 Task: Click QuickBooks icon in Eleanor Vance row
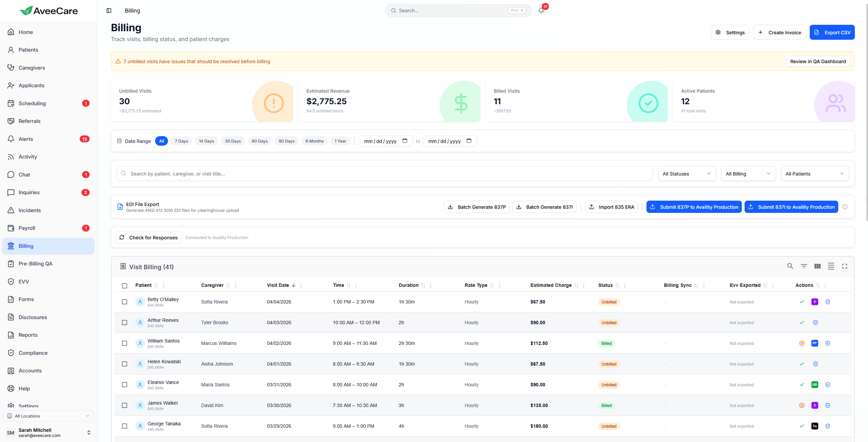(x=814, y=385)
